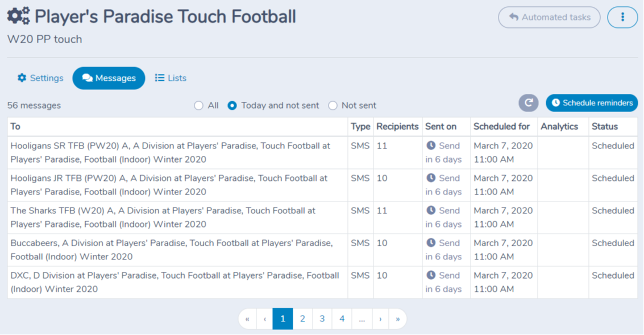Viewport: 644px width, 335px height.
Task: Click the circular refresh messages icon
Action: [x=528, y=103]
